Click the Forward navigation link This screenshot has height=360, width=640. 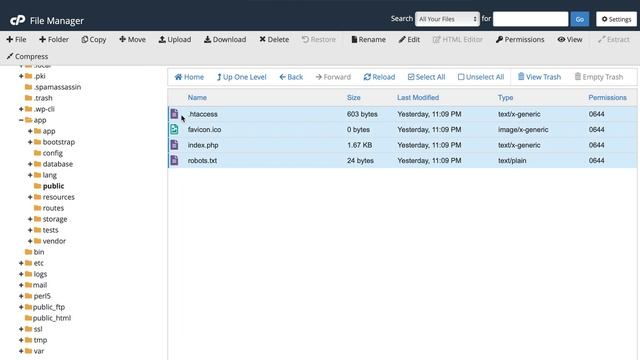(333, 77)
